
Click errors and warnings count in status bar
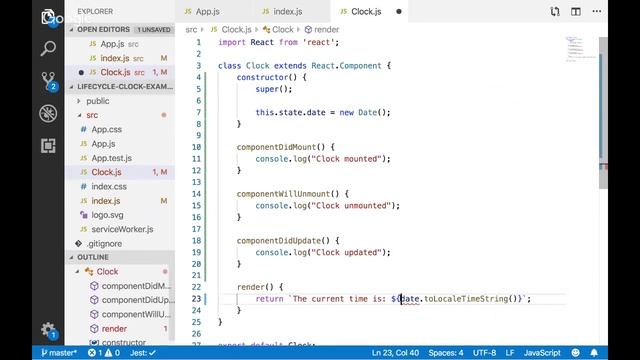pyautogui.click(x=104, y=353)
